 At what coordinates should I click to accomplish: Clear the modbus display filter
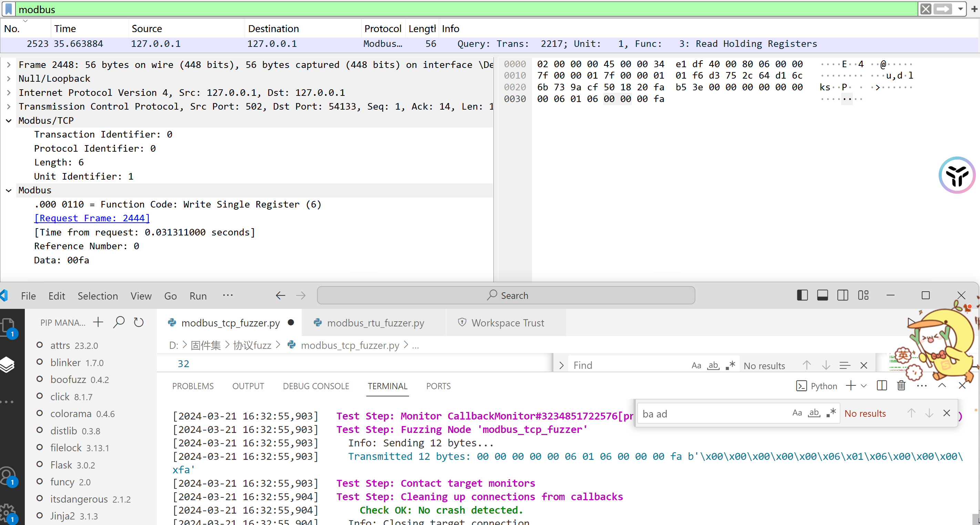pos(926,9)
